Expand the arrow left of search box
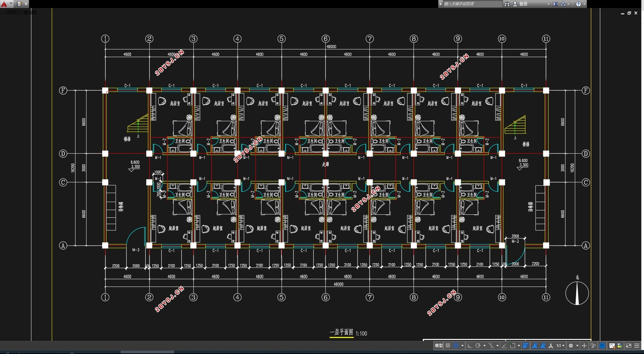Viewport: 644px width, 354px height. point(441,4)
